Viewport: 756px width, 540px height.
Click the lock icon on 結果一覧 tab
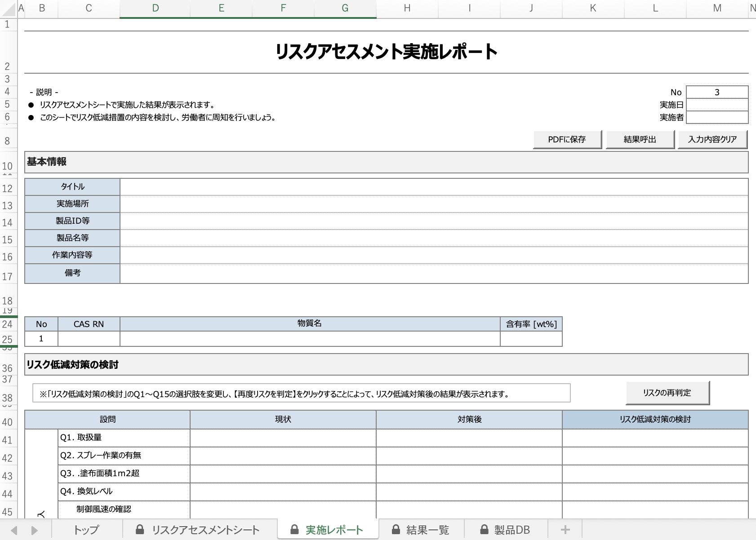coord(396,529)
